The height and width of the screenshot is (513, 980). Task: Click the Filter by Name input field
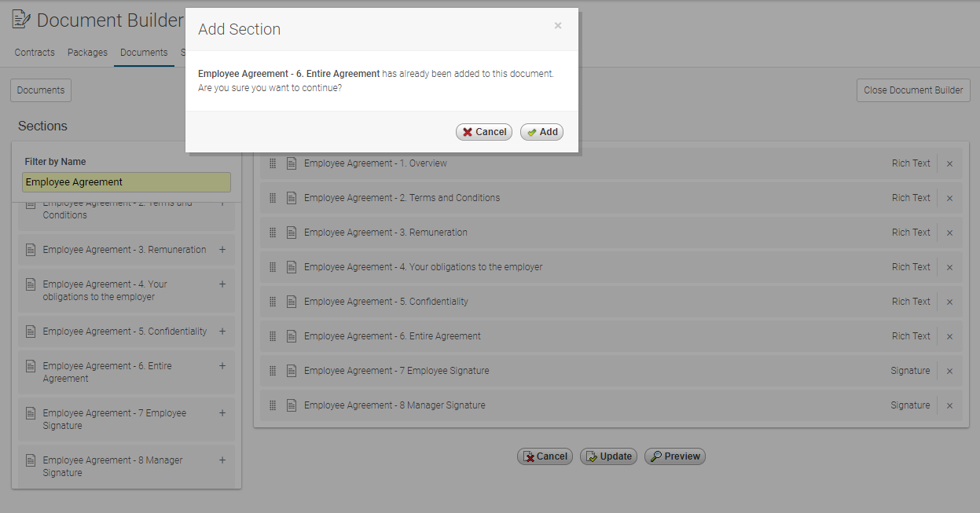click(127, 182)
